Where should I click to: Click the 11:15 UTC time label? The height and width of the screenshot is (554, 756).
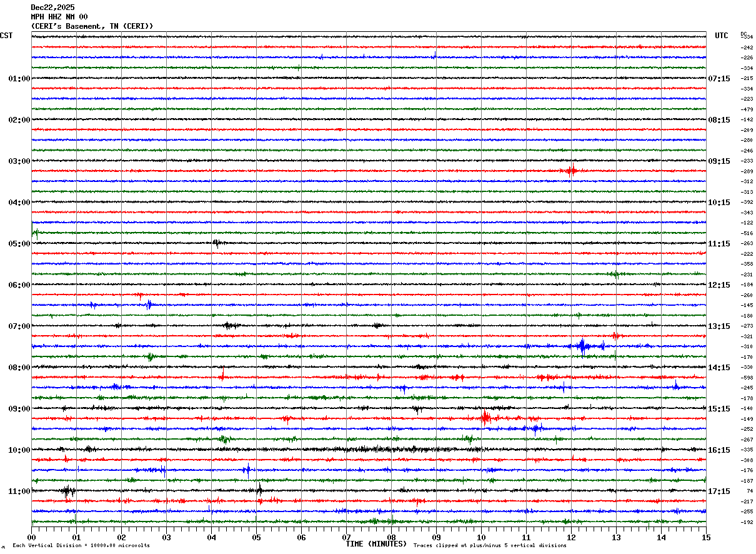[x=719, y=244]
